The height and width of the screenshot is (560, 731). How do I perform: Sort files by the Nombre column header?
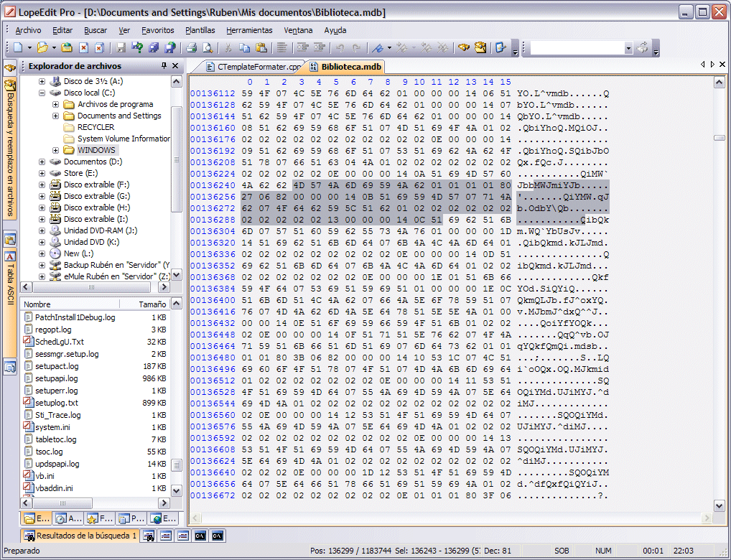(70, 304)
